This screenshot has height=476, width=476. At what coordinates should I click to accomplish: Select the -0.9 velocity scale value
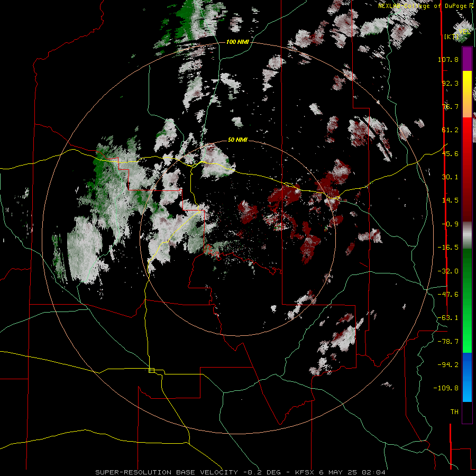(450, 224)
